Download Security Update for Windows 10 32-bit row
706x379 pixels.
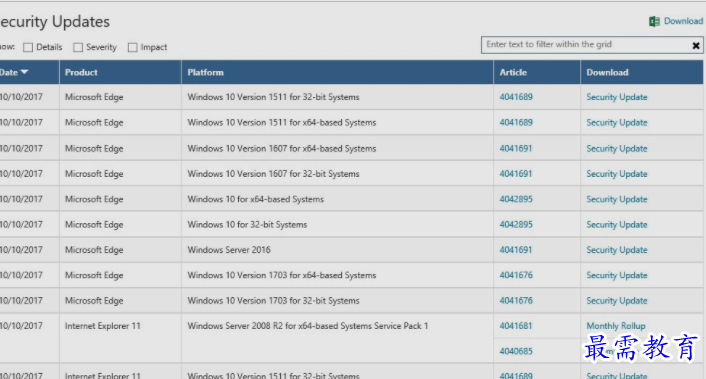[617, 225]
